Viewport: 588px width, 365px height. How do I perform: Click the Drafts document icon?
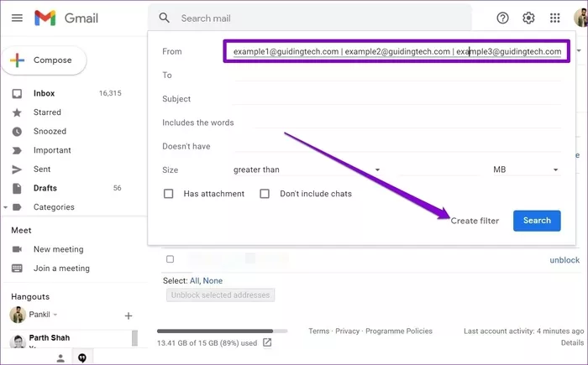pyautogui.click(x=17, y=188)
